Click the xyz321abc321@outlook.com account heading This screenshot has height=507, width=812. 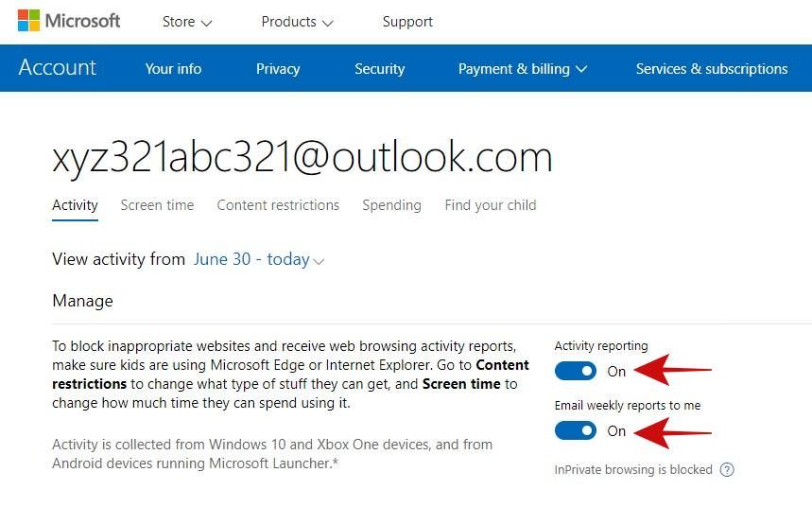[x=302, y=157]
